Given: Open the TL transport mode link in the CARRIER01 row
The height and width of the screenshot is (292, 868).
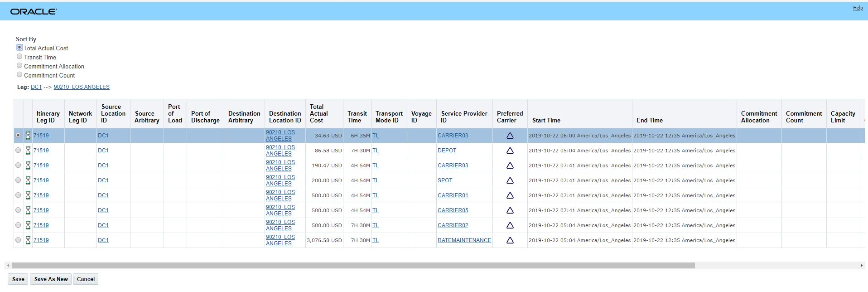Looking at the screenshot, I should point(376,195).
